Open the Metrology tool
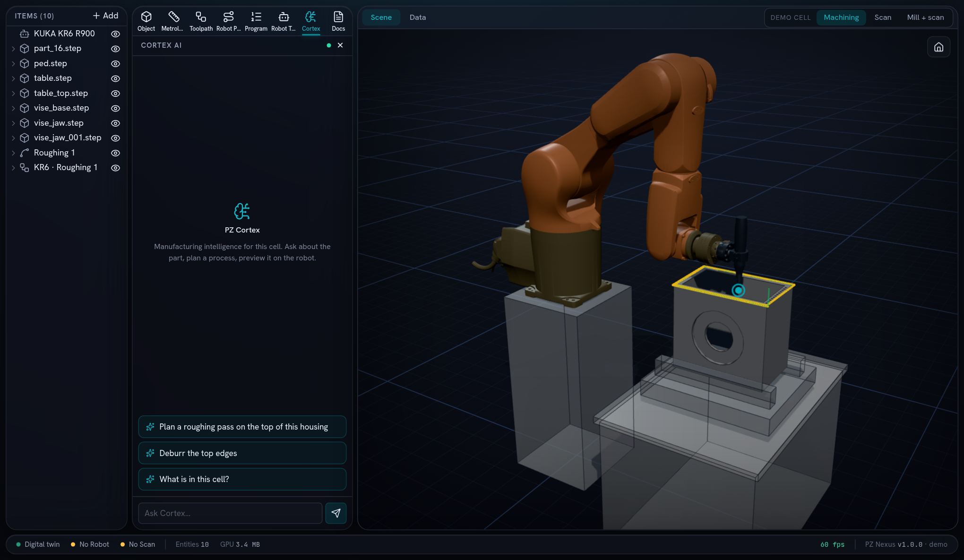964x560 pixels. 172,21
